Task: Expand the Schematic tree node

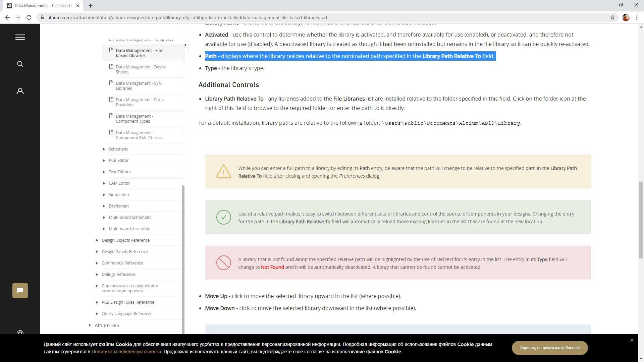Action: click(104, 149)
